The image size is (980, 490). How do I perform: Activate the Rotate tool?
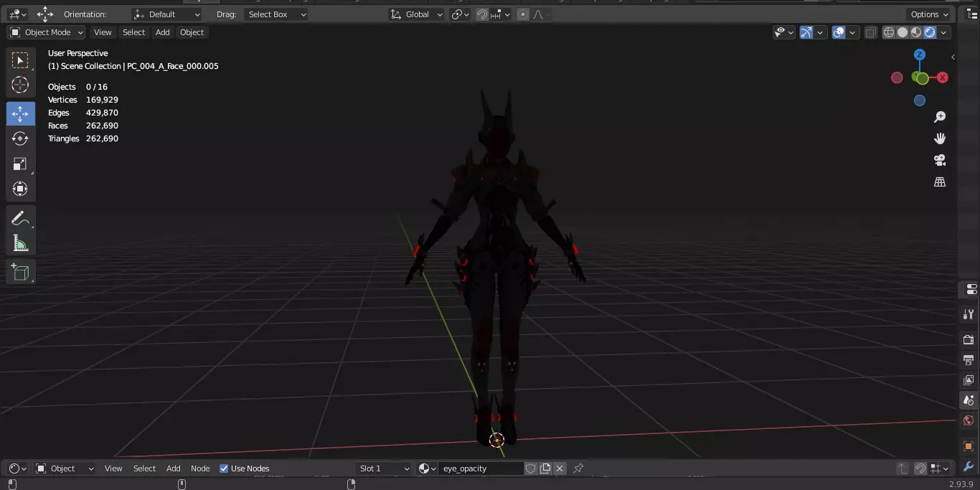click(x=20, y=138)
